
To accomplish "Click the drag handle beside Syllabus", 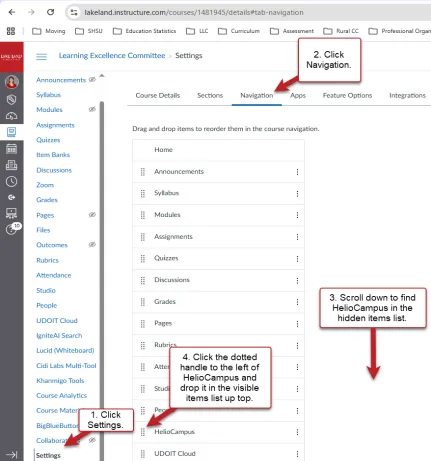I will (x=143, y=194).
